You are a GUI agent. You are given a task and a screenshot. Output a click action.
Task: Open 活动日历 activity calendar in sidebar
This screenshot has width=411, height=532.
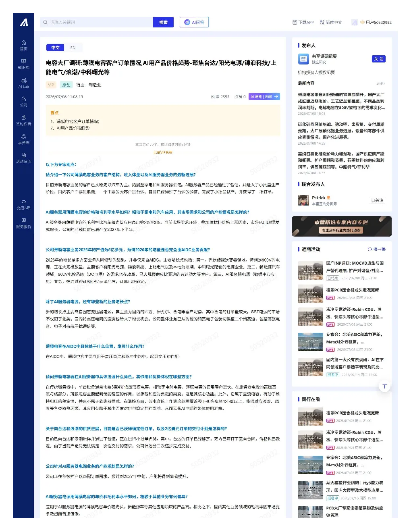tap(24, 158)
